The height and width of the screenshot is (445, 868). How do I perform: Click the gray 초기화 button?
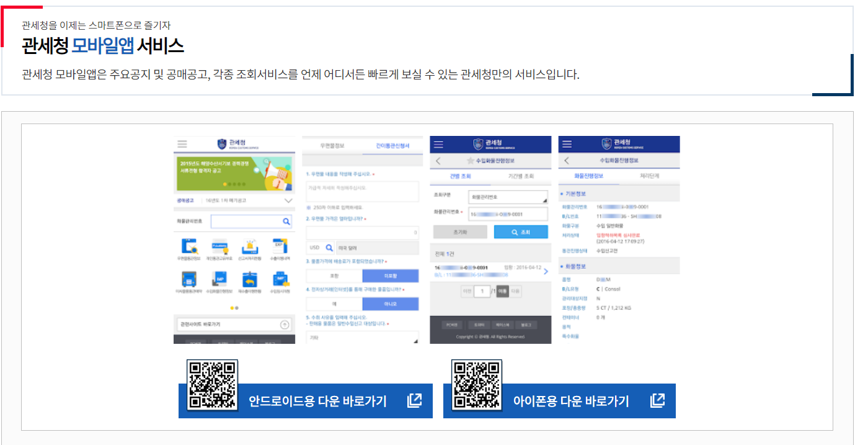(459, 232)
